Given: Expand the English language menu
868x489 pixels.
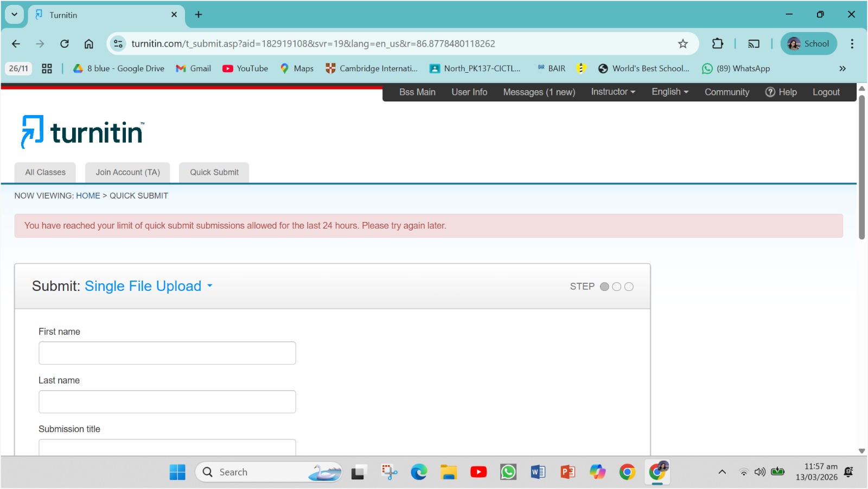Looking at the screenshot, I should click(669, 92).
